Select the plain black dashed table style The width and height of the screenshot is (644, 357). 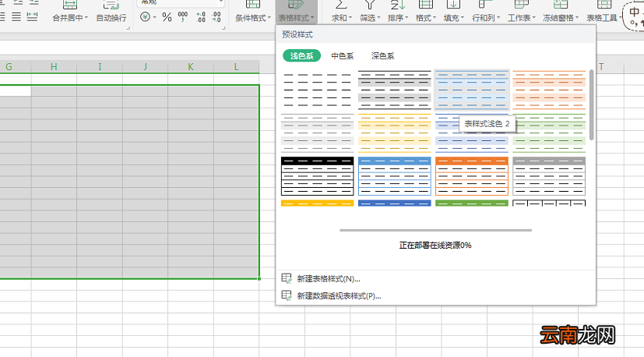click(317, 90)
